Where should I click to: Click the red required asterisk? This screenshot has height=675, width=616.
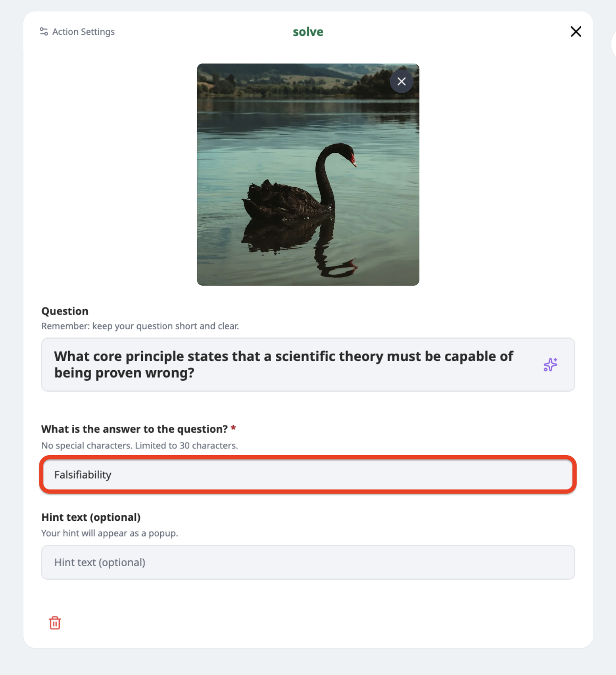pos(233,428)
